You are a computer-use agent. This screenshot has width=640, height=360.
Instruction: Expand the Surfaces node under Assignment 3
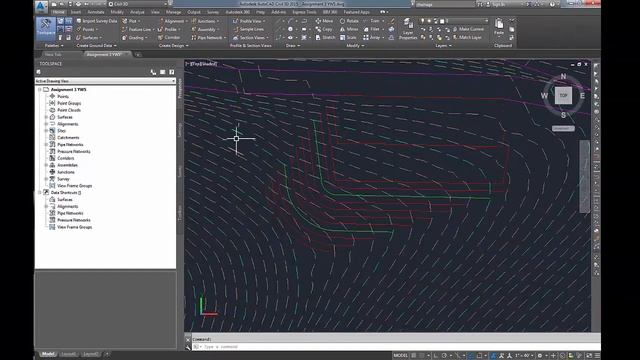[46, 117]
